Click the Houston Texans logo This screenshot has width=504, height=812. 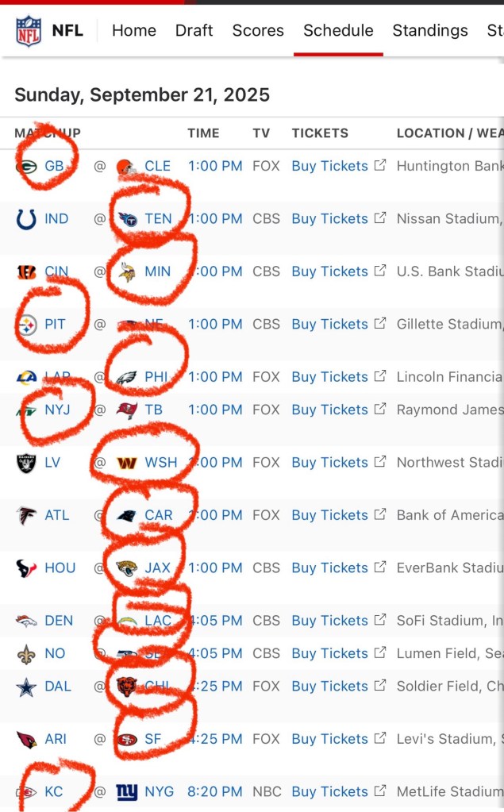point(26,568)
